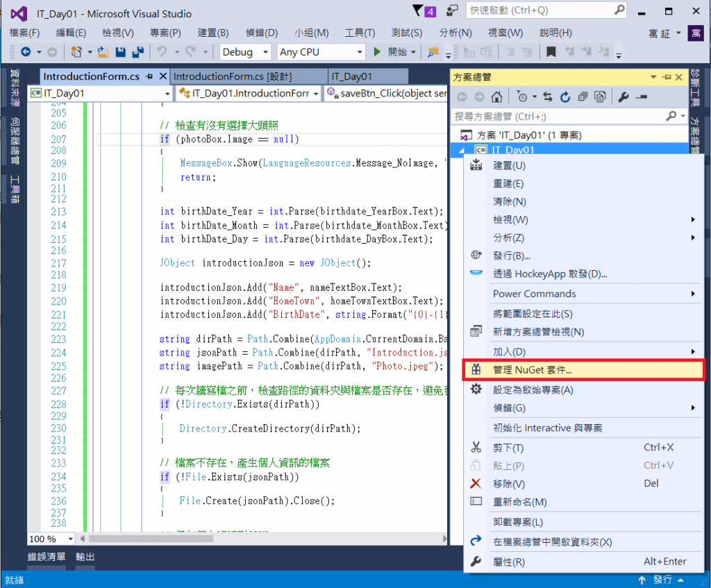
Task: Open the Any CPU platform dropdown
Action: click(x=360, y=52)
